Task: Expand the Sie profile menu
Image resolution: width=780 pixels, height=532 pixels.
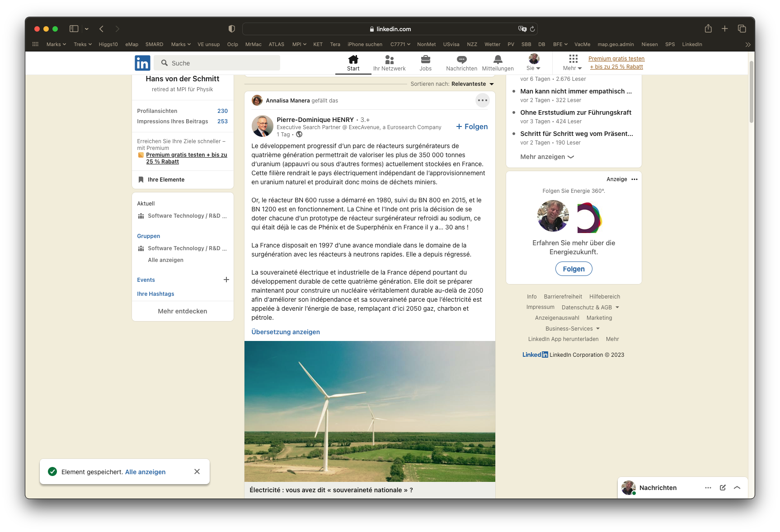Action: tap(534, 63)
